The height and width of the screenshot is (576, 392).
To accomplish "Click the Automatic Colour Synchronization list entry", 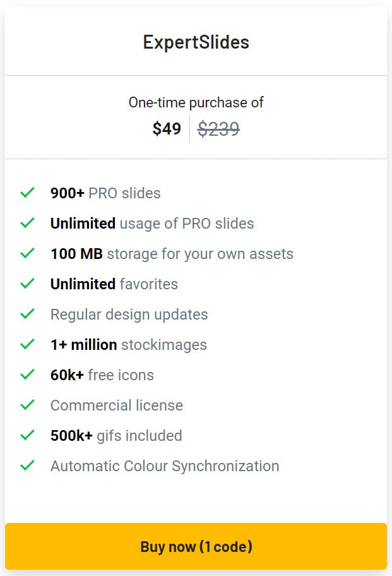I will [165, 465].
